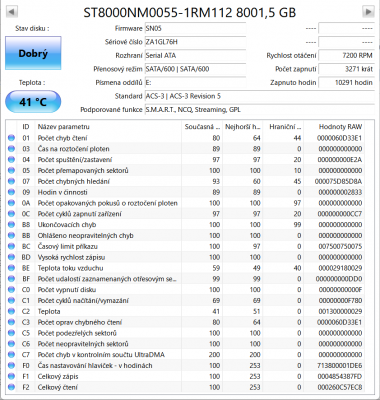This screenshot has width=380, height=400.
Task: Click the serial number field ZA1GL76H
Action: click(195, 42)
